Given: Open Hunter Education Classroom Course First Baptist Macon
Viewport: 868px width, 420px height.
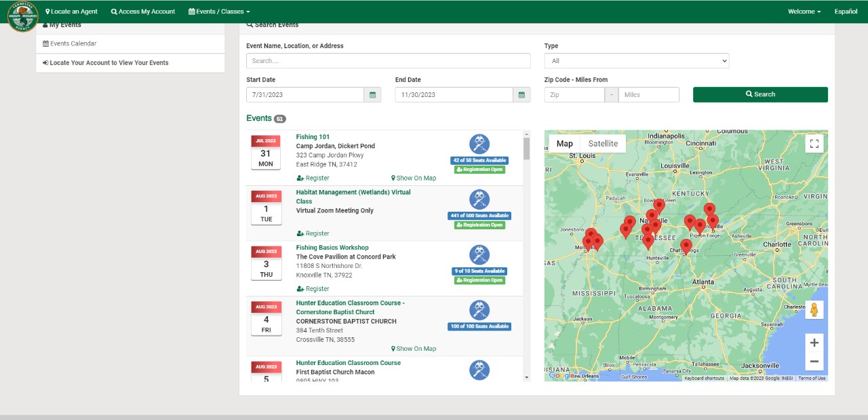Looking at the screenshot, I should [349, 363].
